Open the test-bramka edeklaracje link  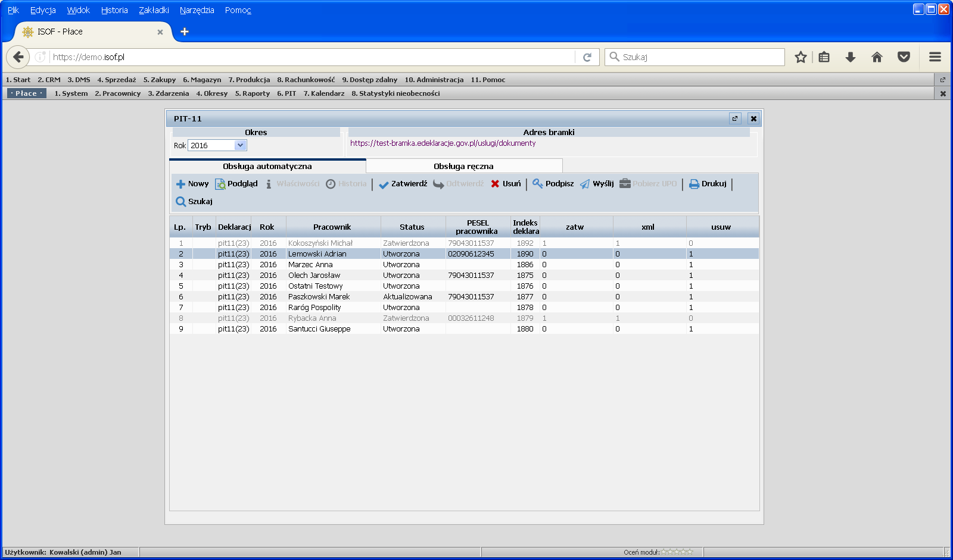coord(443,143)
